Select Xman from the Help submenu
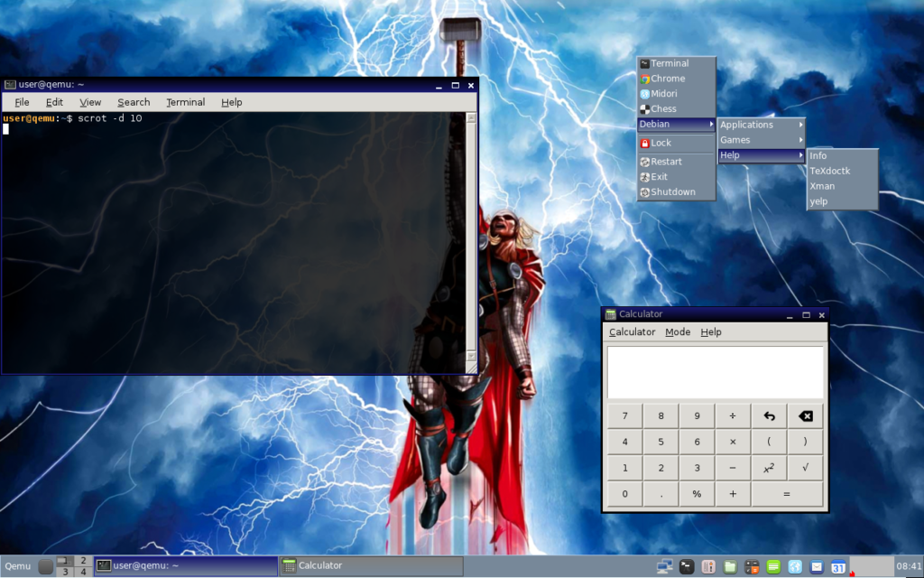This screenshot has height=578, width=924. 822,186
